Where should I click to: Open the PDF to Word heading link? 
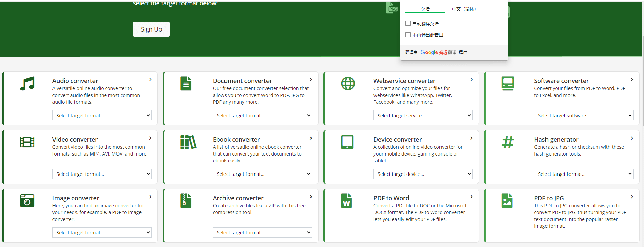pyautogui.click(x=391, y=198)
